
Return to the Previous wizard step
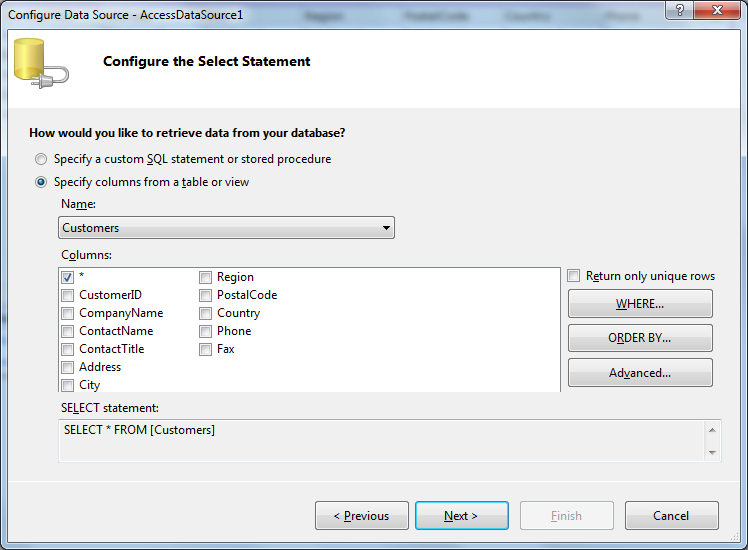coord(361,516)
